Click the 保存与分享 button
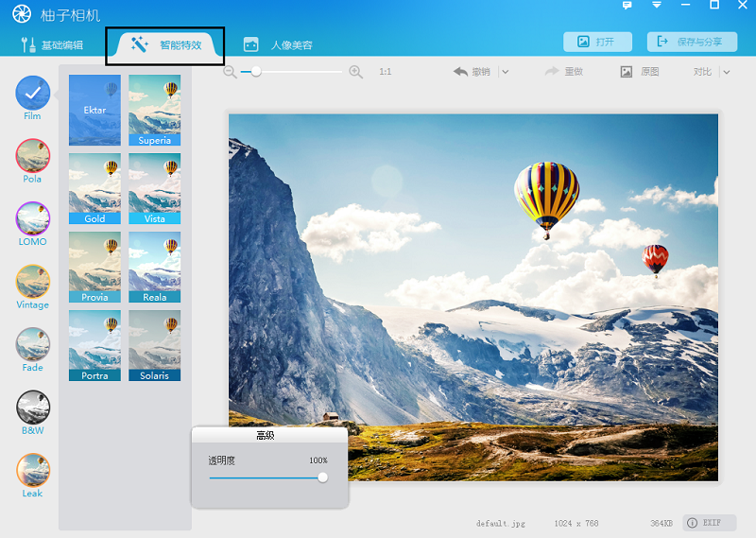This screenshot has height=538, width=756. click(x=692, y=42)
